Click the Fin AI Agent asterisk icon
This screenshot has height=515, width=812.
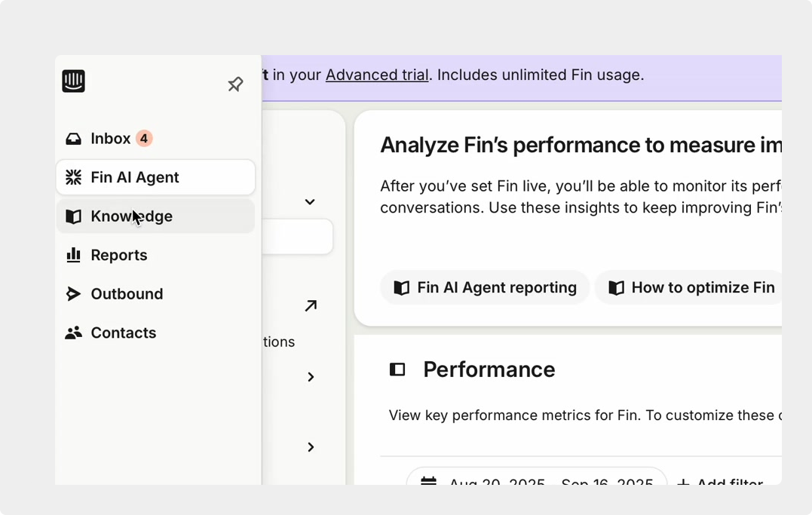(73, 177)
